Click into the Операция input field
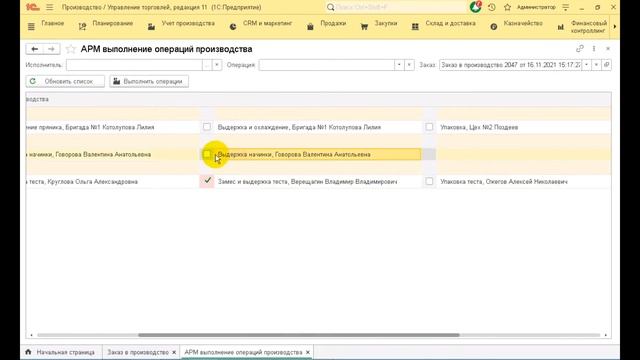This screenshot has height=360, width=640. click(327, 65)
